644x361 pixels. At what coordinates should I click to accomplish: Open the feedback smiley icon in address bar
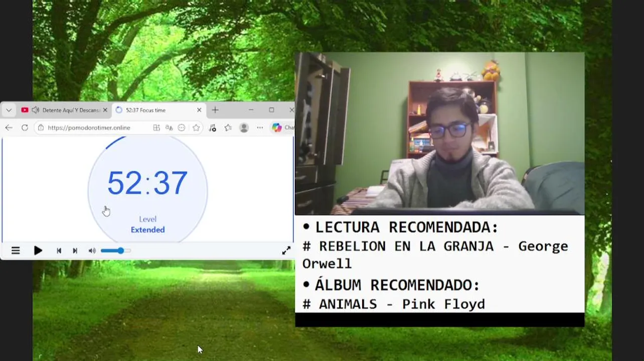pos(182,128)
